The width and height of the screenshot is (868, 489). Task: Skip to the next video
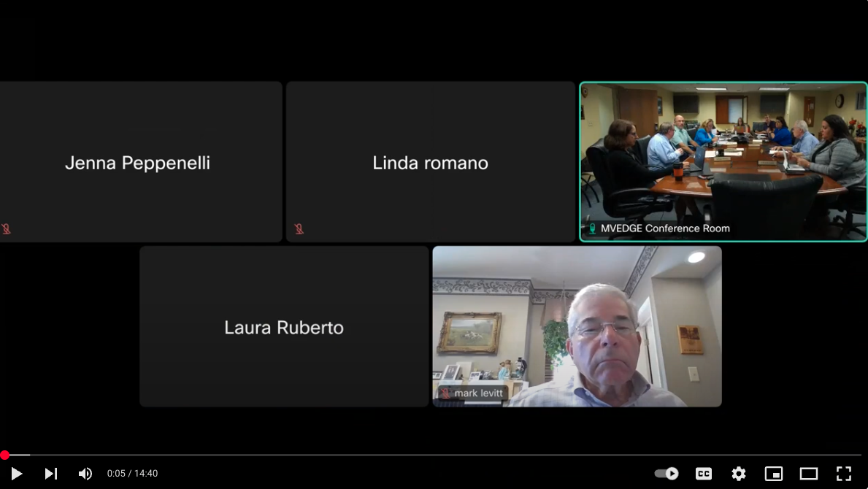point(51,474)
